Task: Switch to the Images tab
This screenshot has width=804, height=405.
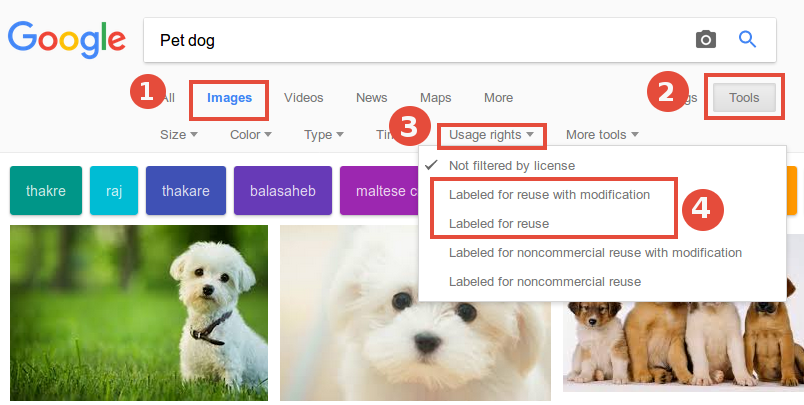Action: click(229, 98)
